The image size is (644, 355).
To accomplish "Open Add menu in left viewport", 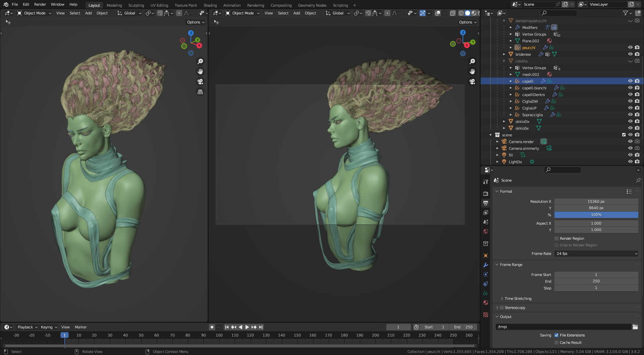I will click(88, 13).
